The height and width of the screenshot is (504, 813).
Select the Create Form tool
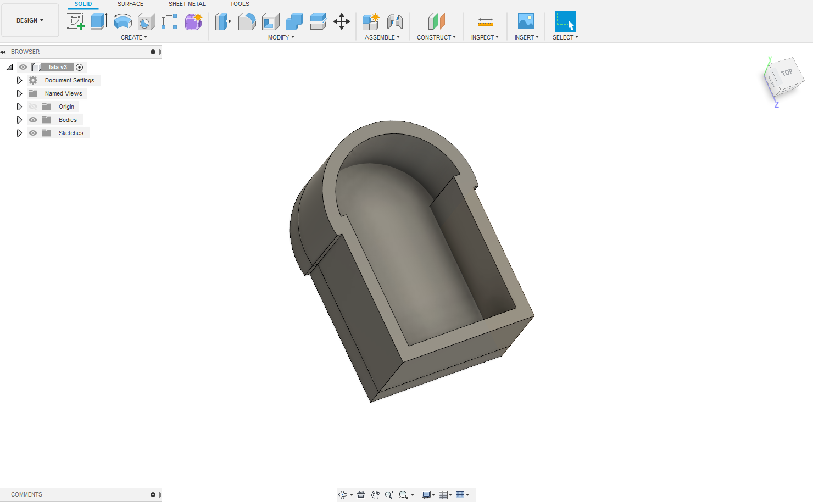194,21
